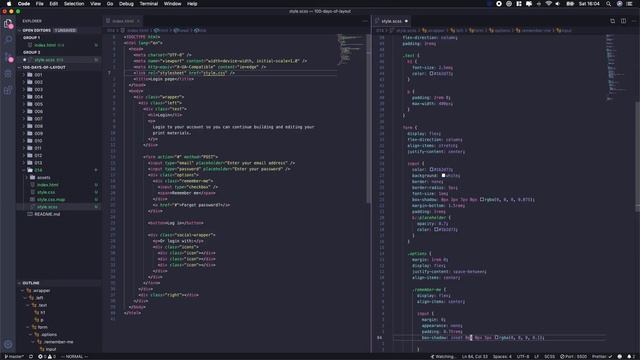Toggle Prettier in the status bar
Screen dimensions: 640x360
pos(602,357)
